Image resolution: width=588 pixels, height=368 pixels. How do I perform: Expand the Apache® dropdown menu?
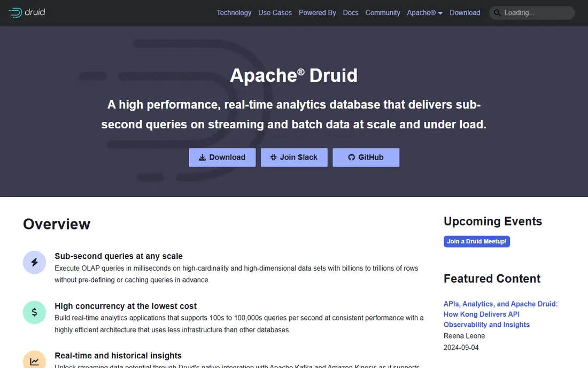click(x=424, y=13)
